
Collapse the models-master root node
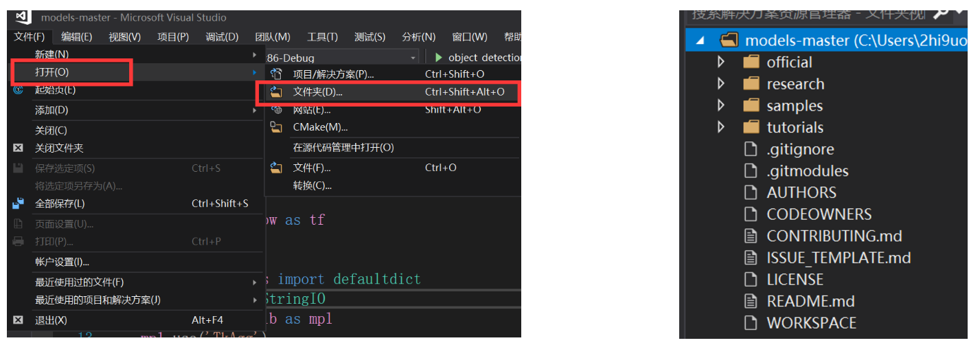tap(700, 41)
